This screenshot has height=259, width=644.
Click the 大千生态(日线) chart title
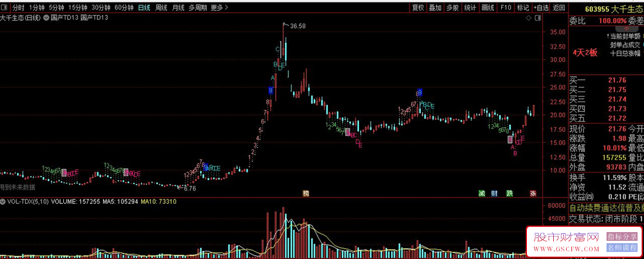[20, 18]
